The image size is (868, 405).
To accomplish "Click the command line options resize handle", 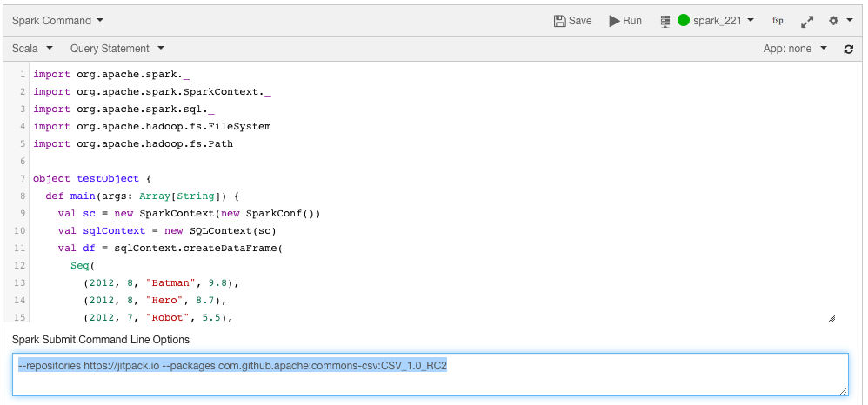I will (x=843, y=391).
